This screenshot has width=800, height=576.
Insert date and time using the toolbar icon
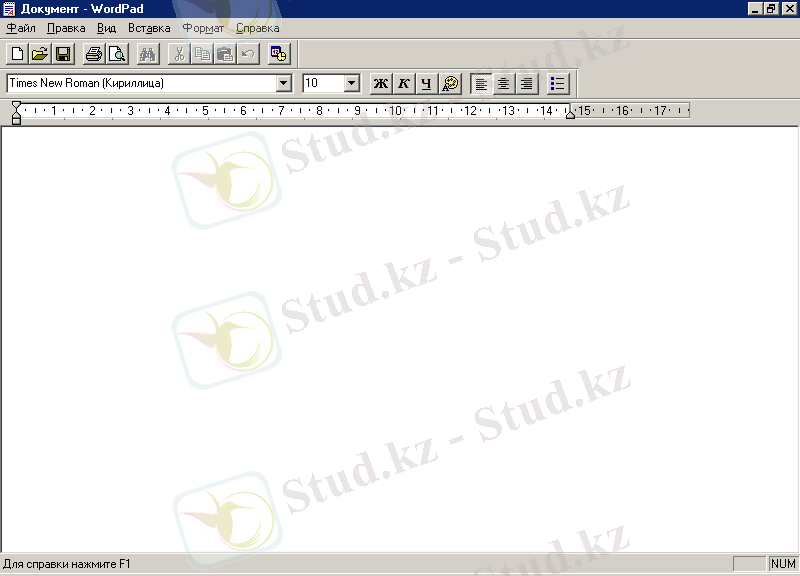coord(279,54)
